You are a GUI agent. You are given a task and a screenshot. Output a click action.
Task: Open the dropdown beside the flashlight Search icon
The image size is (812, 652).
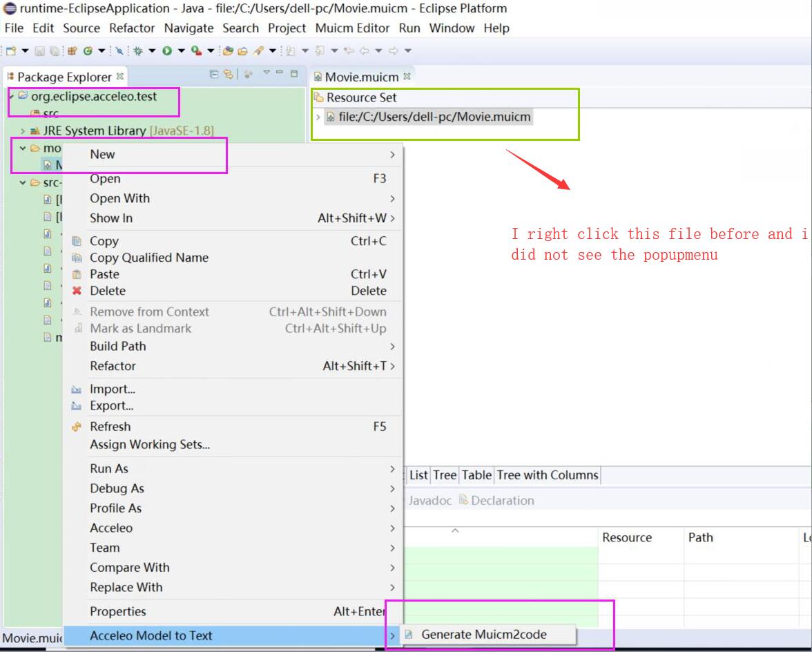tap(272, 50)
